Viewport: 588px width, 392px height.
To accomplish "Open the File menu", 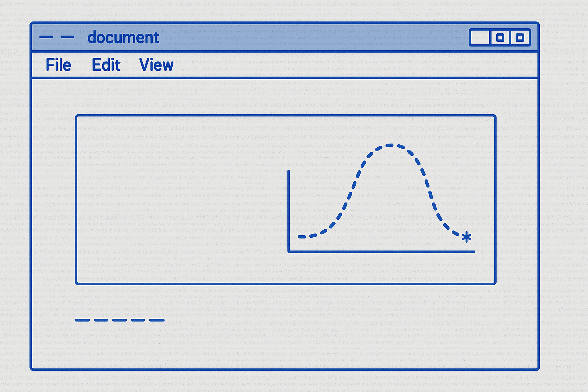I will pos(58,65).
